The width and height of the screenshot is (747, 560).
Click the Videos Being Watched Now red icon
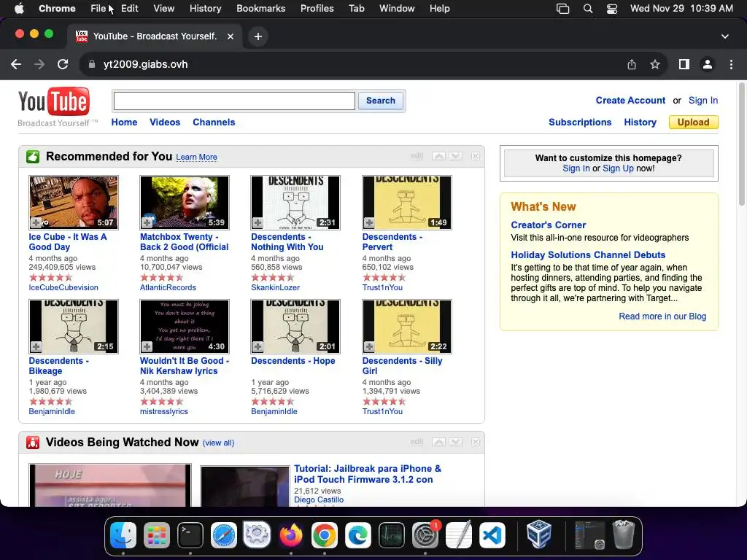click(33, 443)
